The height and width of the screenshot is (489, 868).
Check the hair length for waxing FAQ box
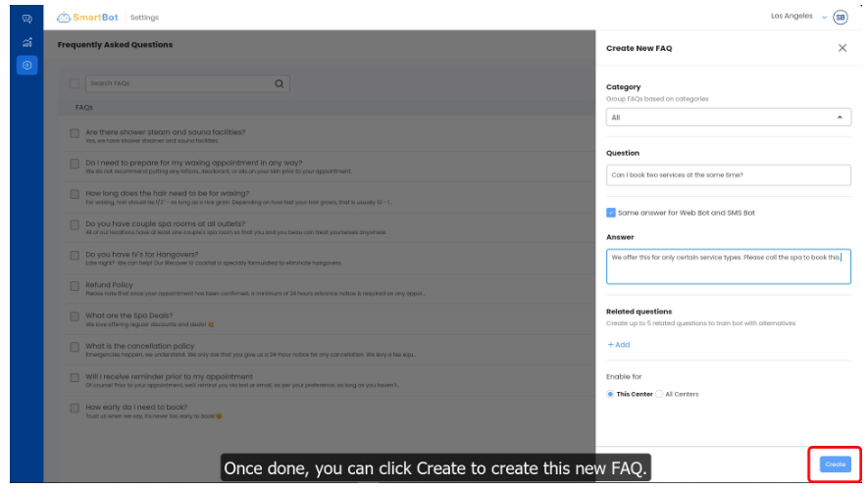click(75, 194)
